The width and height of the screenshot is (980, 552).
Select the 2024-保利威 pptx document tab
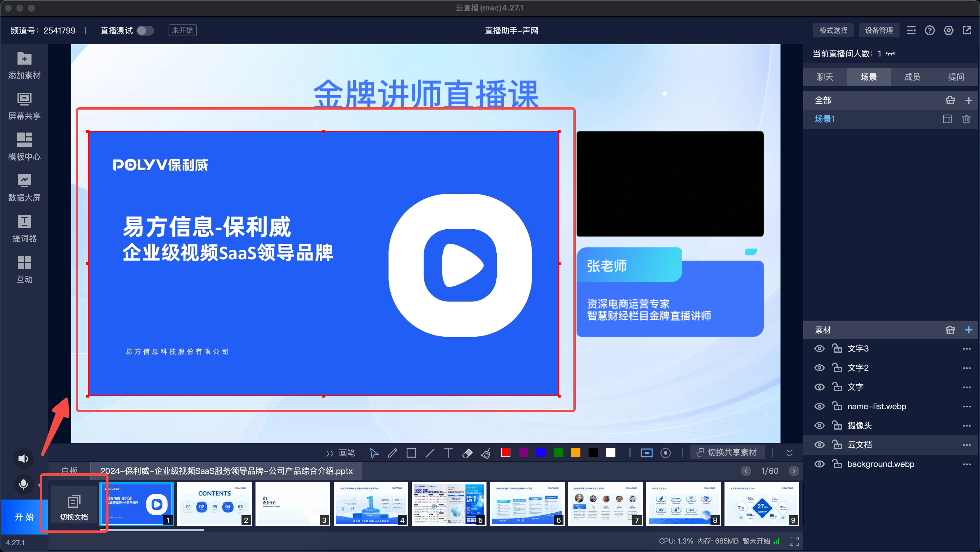(226, 471)
